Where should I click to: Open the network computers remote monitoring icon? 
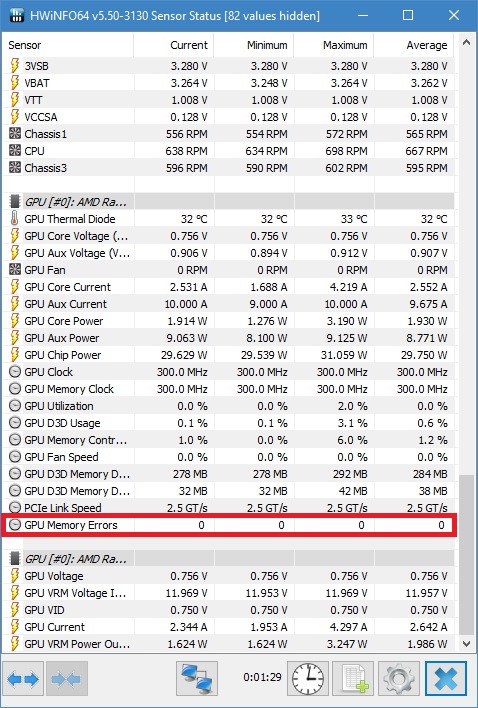[197, 679]
